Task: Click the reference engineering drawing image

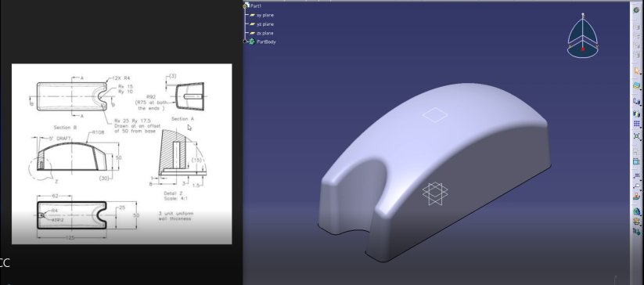Action: point(121,153)
